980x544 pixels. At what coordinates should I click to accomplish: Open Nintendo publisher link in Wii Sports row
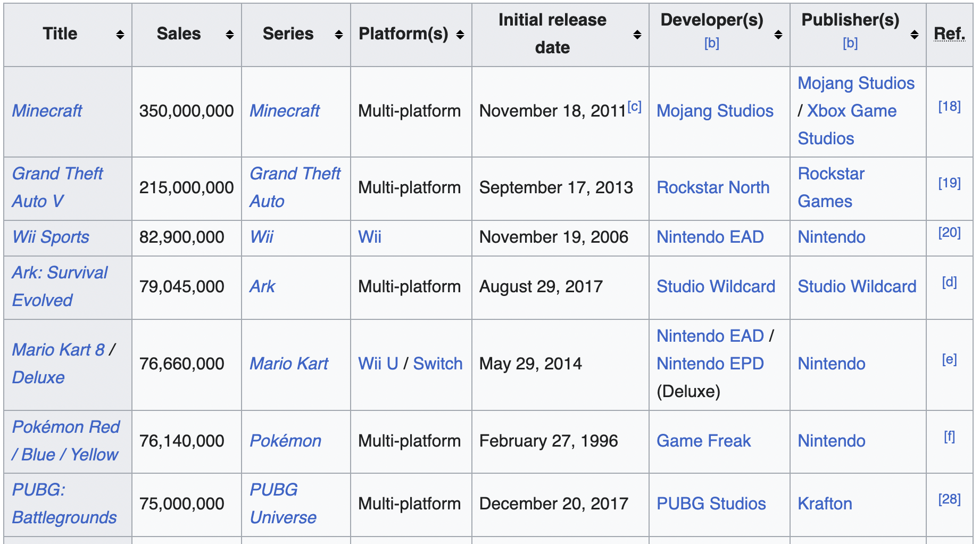tap(832, 237)
